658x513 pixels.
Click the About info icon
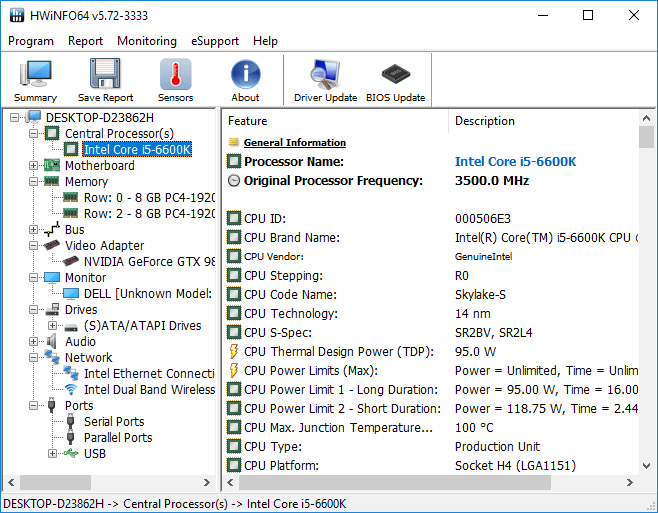tap(245, 74)
